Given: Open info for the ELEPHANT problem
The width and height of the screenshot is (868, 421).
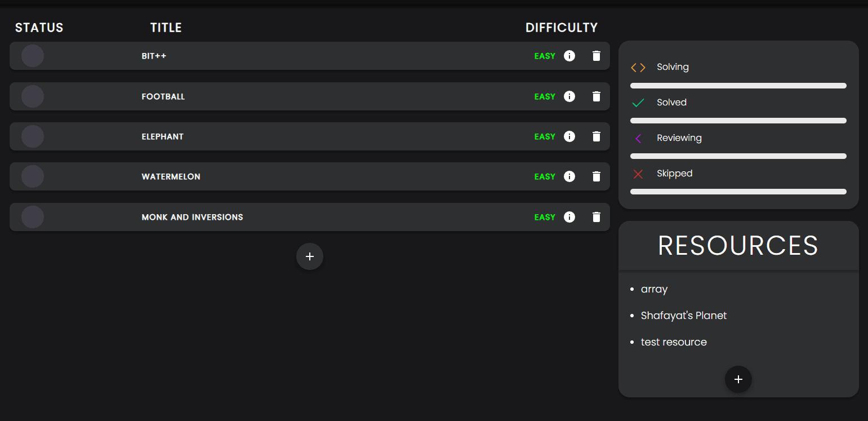Looking at the screenshot, I should click(569, 136).
